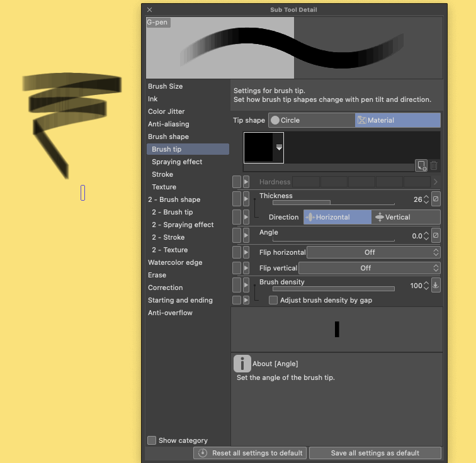The height and width of the screenshot is (463, 476).
Task: Open Anti-aliasing category
Action: [x=169, y=124]
